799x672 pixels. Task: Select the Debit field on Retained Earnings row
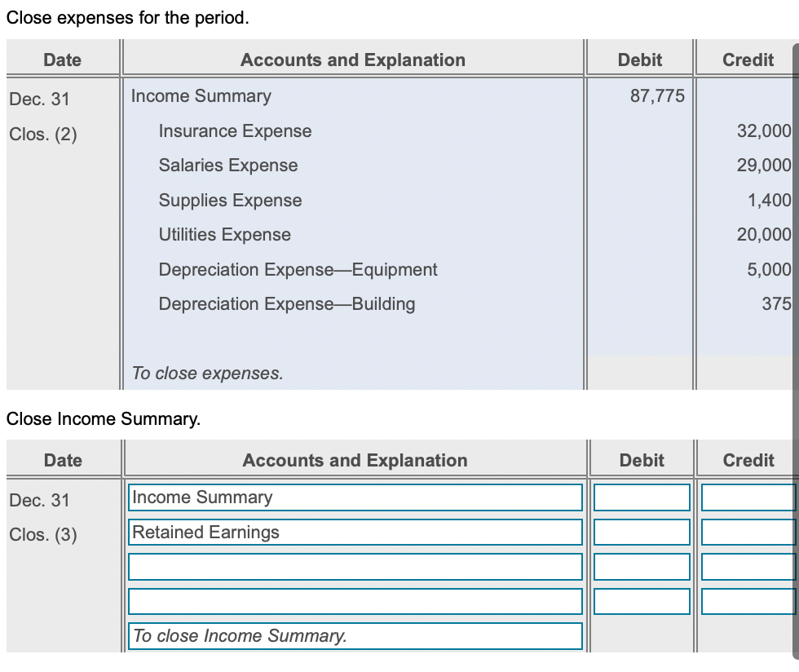[x=641, y=532]
